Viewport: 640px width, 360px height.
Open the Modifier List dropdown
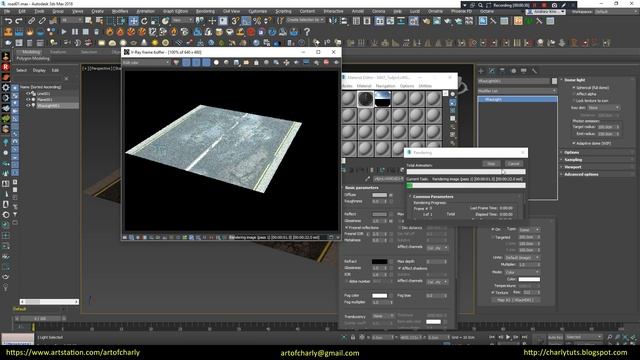517,91
